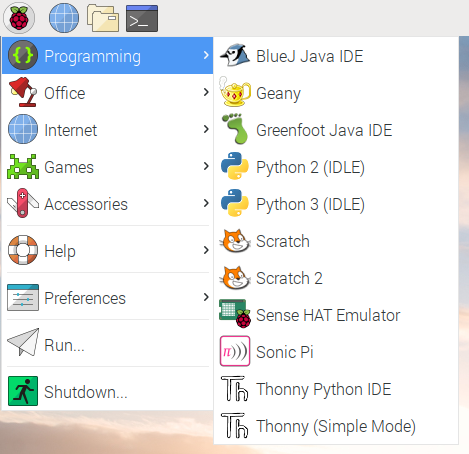Open the Preferences menu category

pyautogui.click(x=107, y=297)
